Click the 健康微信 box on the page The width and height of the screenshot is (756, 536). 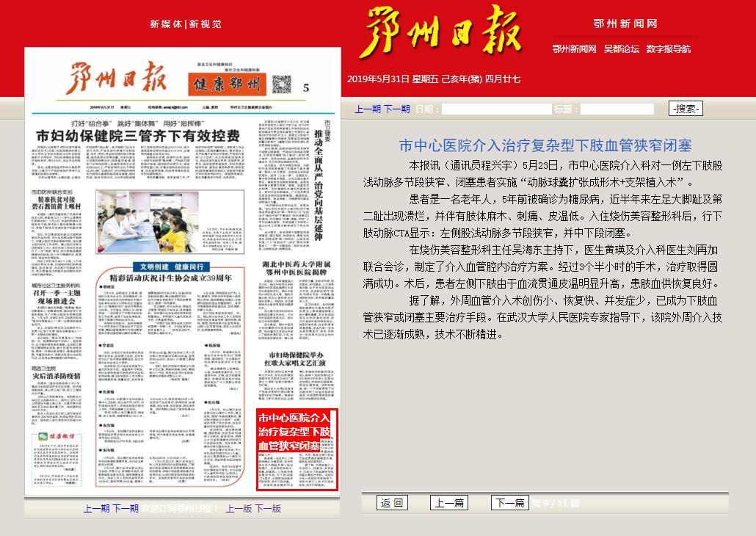pos(57,458)
